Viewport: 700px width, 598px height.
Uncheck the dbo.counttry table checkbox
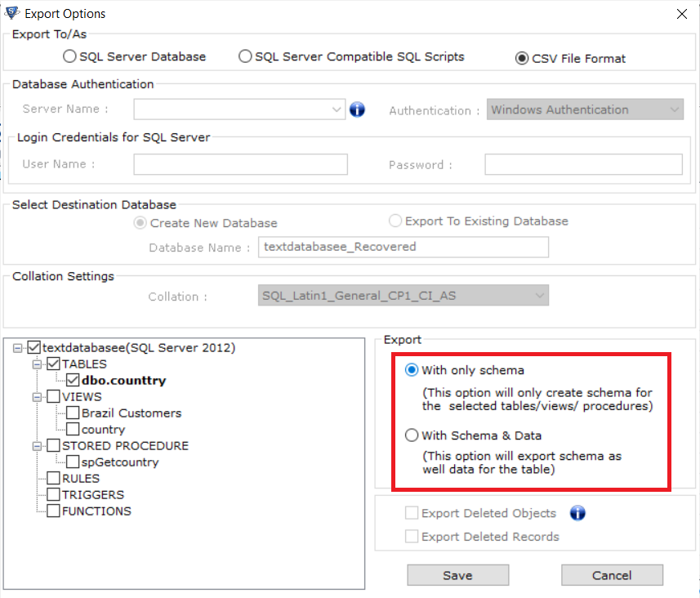(73, 380)
